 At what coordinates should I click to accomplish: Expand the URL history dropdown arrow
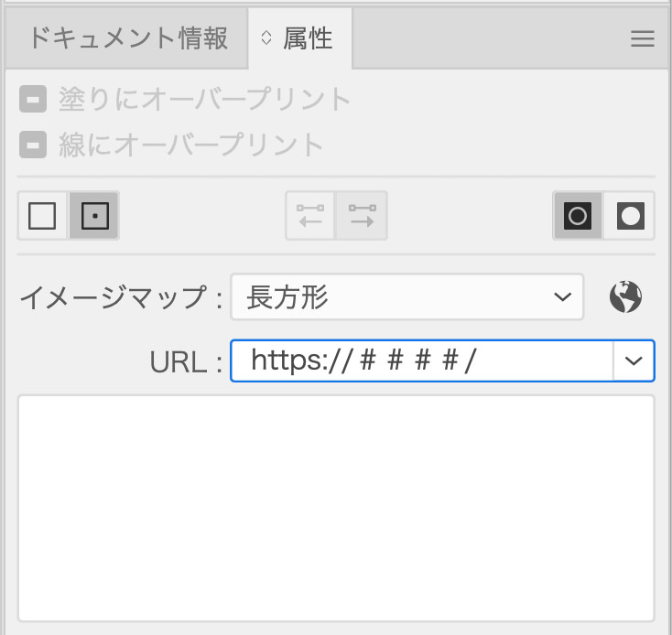(634, 361)
